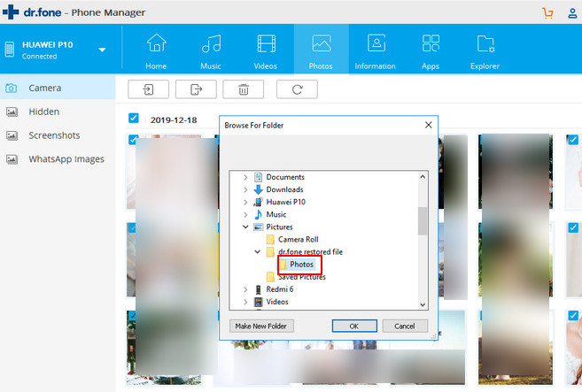Select the Saved Pictures folder

(x=302, y=277)
